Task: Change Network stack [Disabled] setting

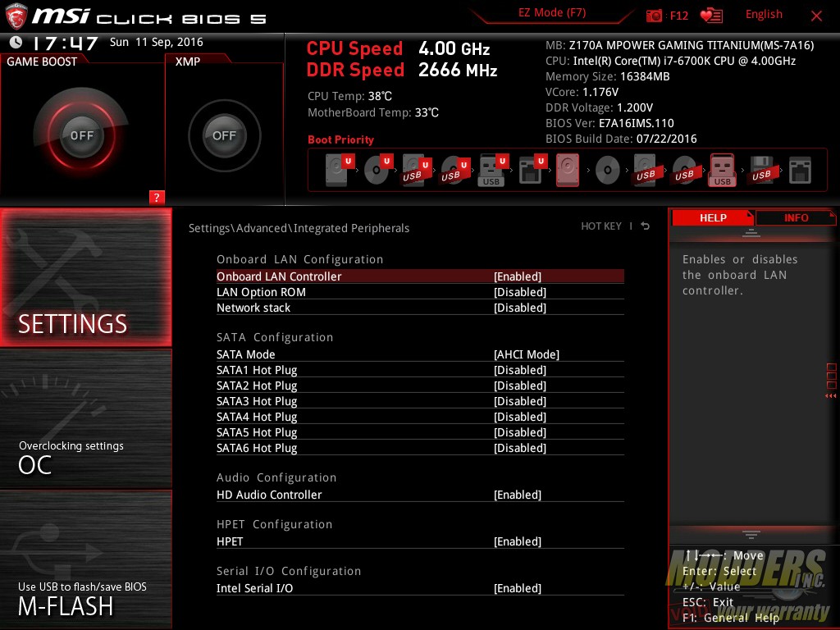Action: pos(520,308)
